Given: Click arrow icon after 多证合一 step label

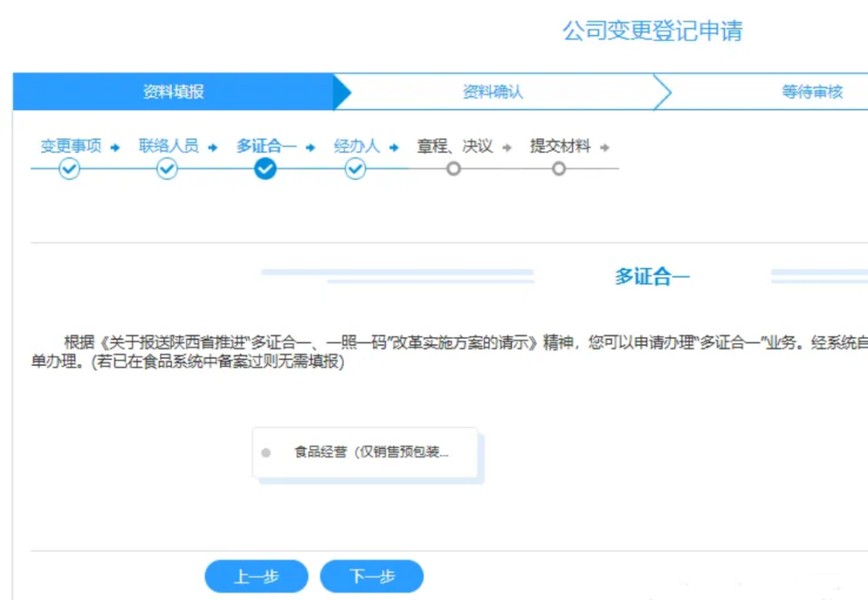Looking at the screenshot, I should pyautogui.click(x=310, y=147).
